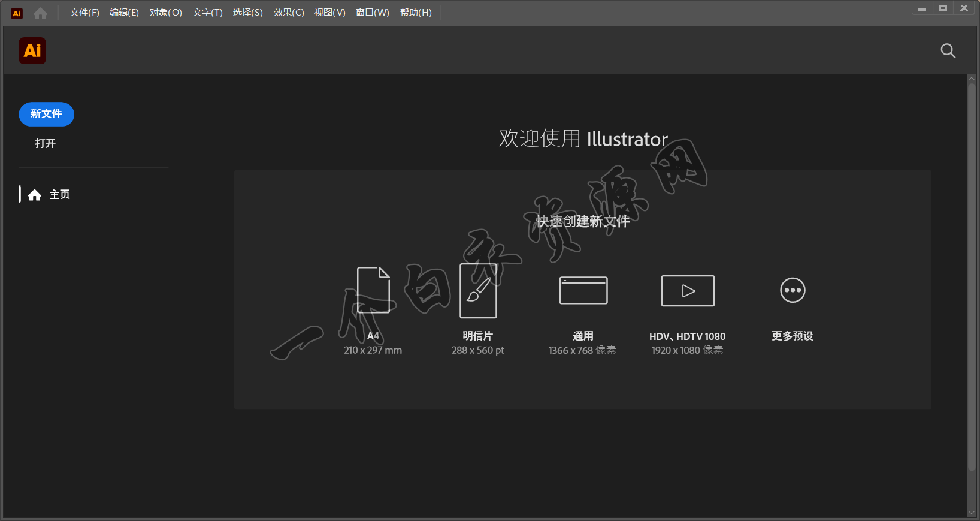Click the scroll down arrow at bottom right
The image size is (980, 521).
pos(972,513)
